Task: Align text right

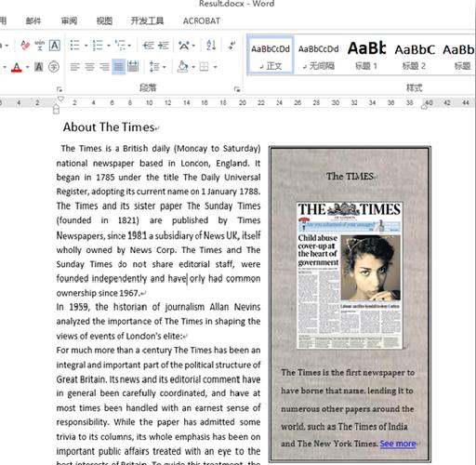Action: (x=104, y=67)
